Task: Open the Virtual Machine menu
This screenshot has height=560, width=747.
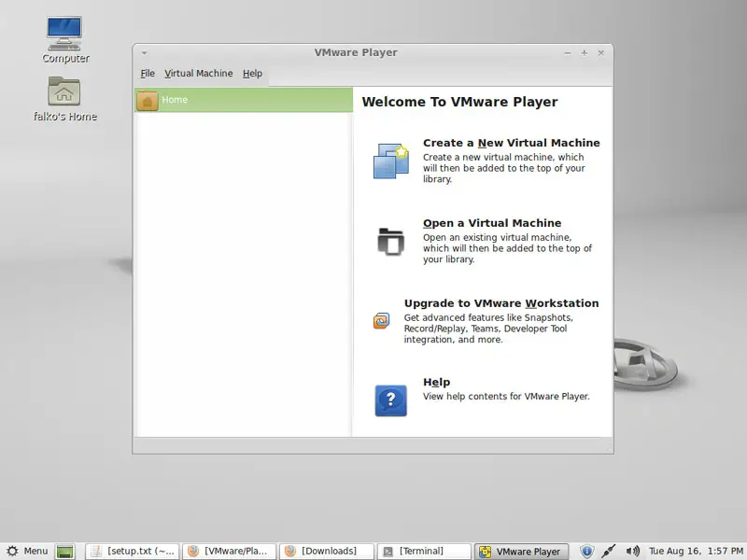Action: click(199, 74)
